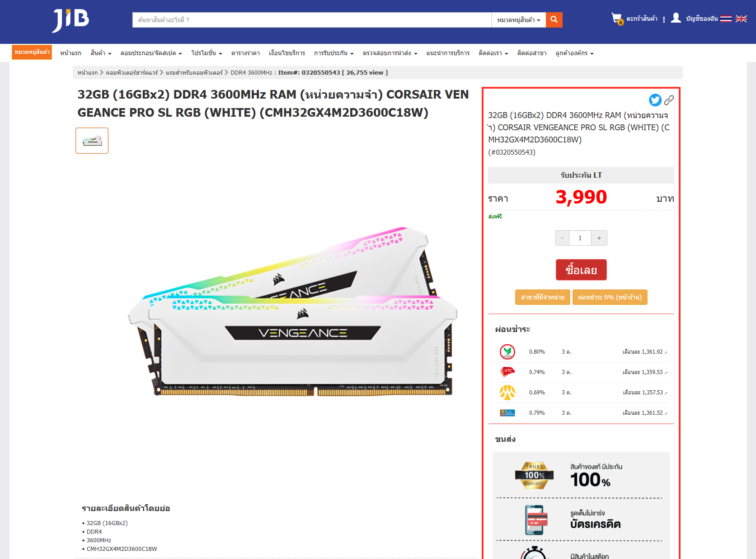Click the ผ่อนชำระ 0% (หน้าร้าน) button
Viewport: 756px width, 559px height.
click(x=610, y=297)
